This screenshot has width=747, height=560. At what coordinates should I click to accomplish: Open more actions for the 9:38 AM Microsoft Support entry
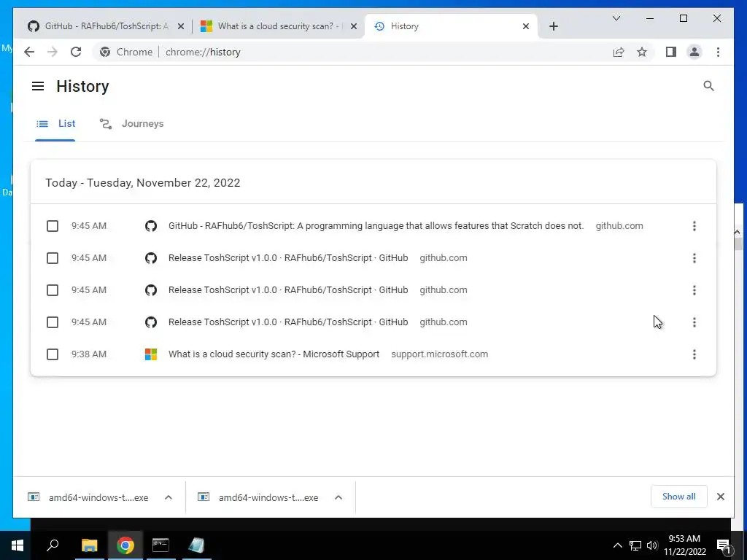coord(694,354)
